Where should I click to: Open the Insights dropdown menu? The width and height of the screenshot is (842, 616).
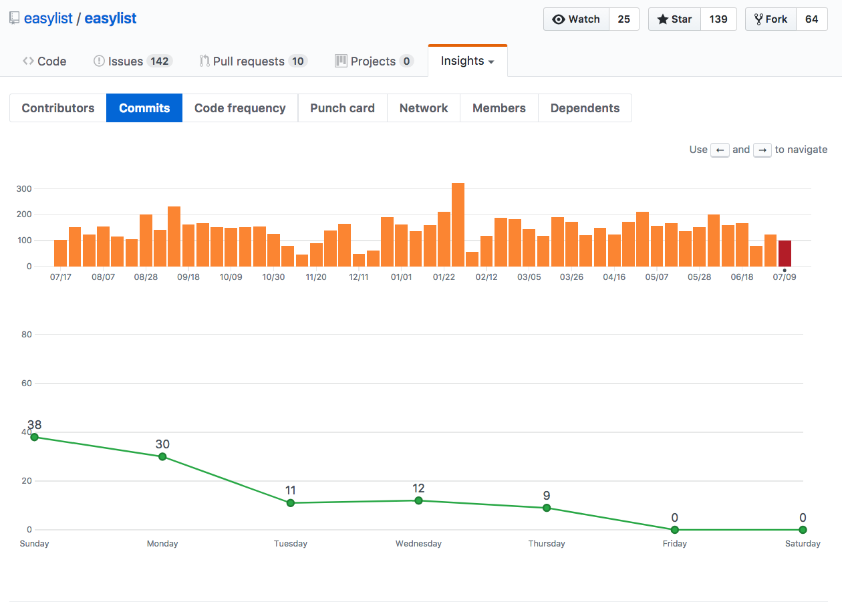pyautogui.click(x=467, y=61)
